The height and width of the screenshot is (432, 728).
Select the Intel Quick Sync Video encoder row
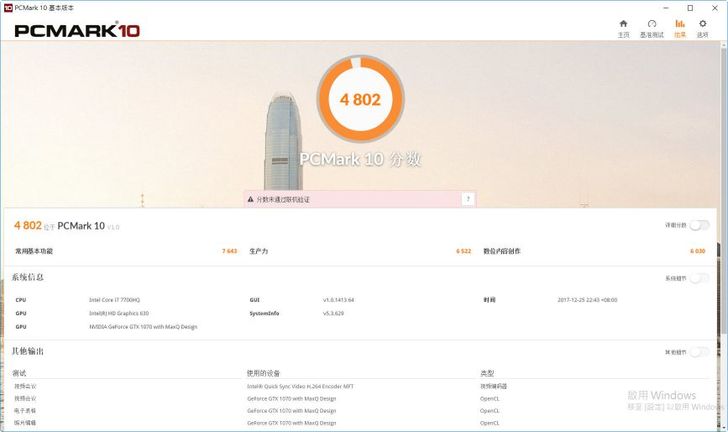(302, 386)
